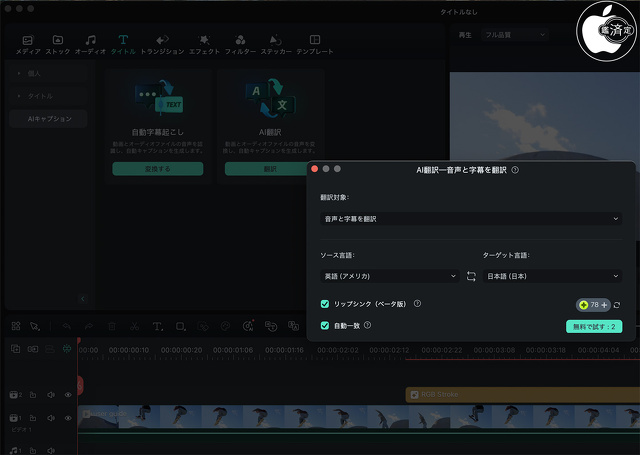640x455 pixels.
Task: Select the scissors split tool
Action: 134,326
